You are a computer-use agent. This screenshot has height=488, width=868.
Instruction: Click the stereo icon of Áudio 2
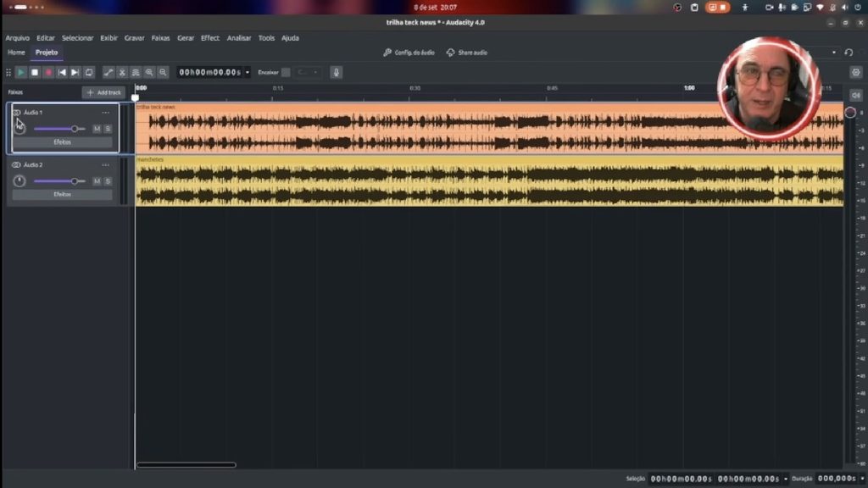click(x=17, y=165)
